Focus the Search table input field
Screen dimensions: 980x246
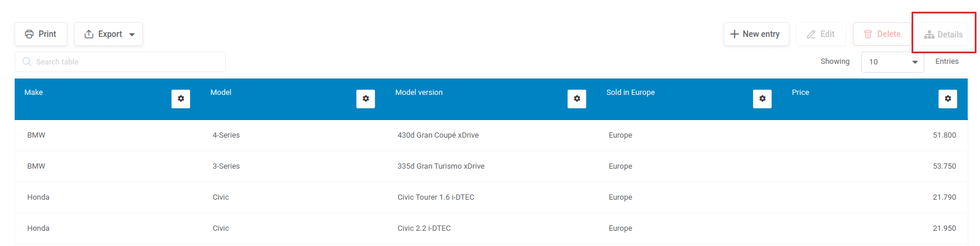tap(120, 61)
